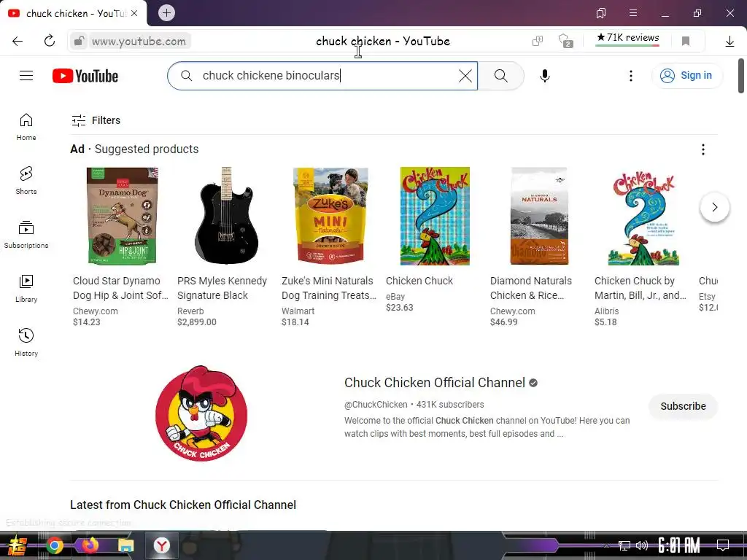The image size is (747, 560).
Task: Click the address bar lock icon
Action: point(79,41)
